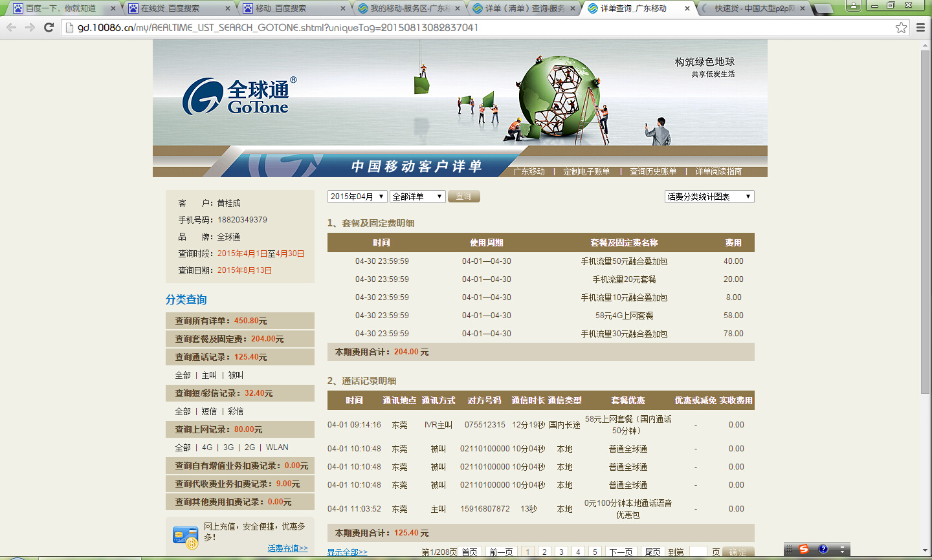Click the vertical page scrollbar thumb
The image size is (932, 560).
[x=926, y=221]
